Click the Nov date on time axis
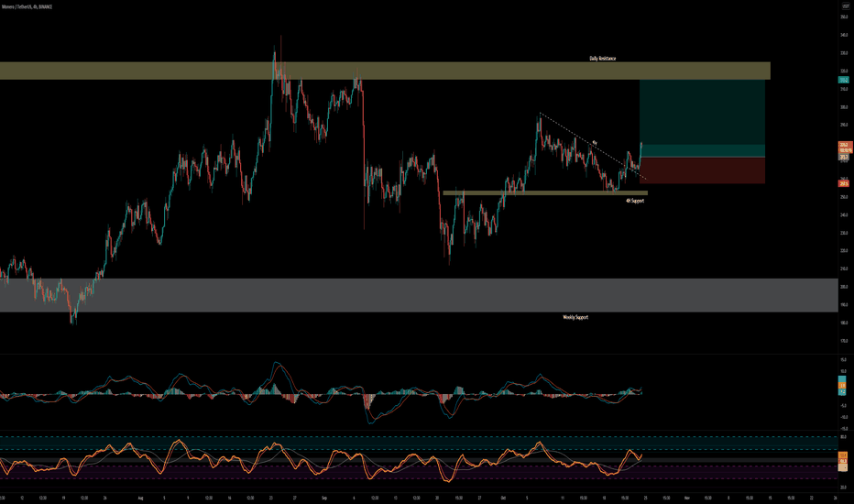The image size is (854, 504). (x=687, y=498)
